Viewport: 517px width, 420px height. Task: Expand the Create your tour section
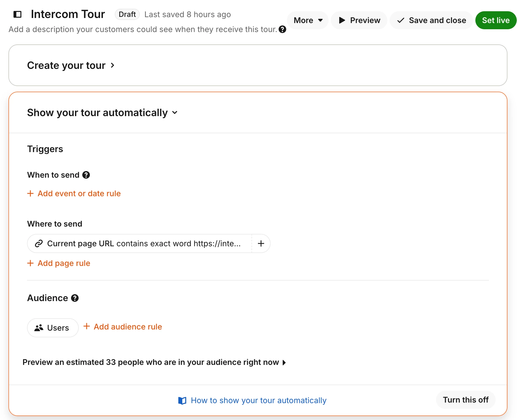[x=71, y=66]
